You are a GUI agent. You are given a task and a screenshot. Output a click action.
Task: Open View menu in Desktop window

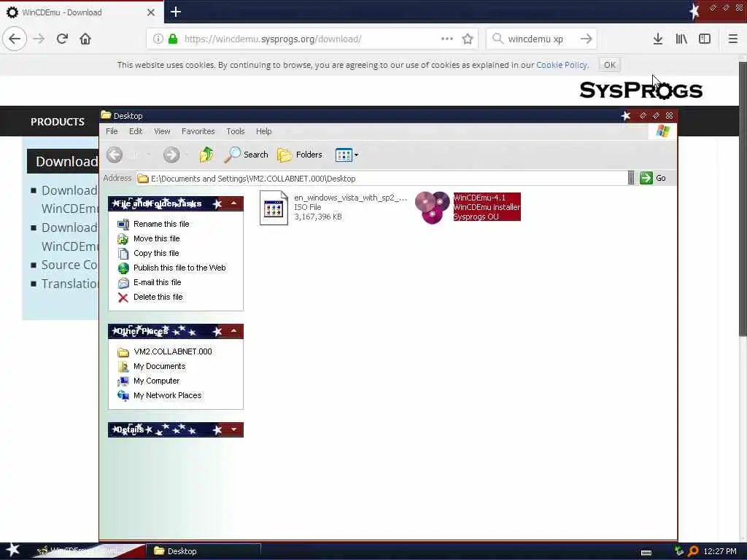(x=162, y=131)
